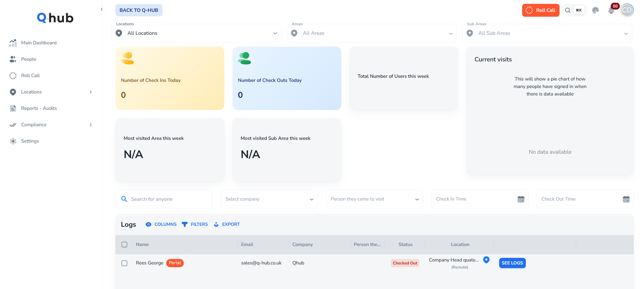Click the Reports document icon
The image size is (644, 289).
coord(13,108)
